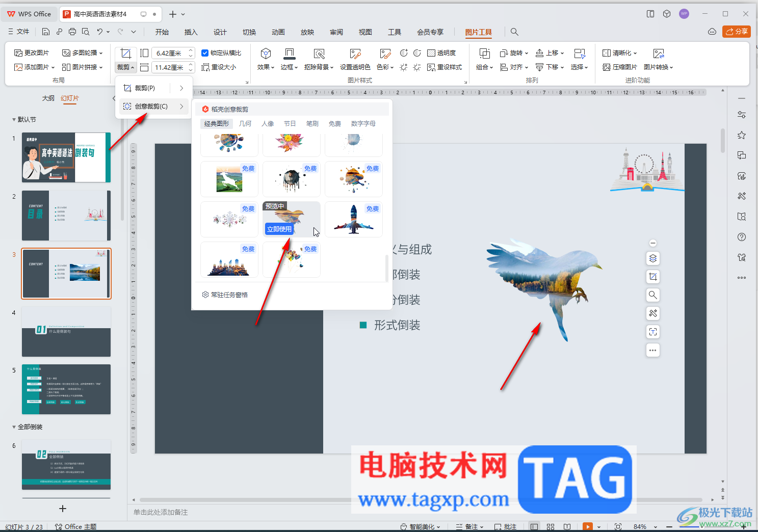Toggle the Notes (备注) pane
This screenshot has width=758, height=532.
(469, 526)
